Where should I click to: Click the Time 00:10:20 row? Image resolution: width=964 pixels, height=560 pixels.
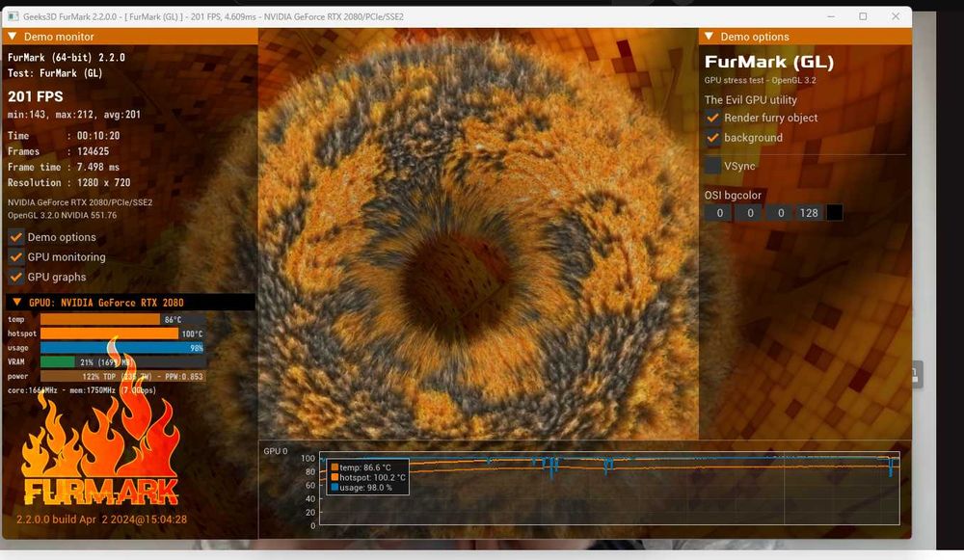(64, 135)
